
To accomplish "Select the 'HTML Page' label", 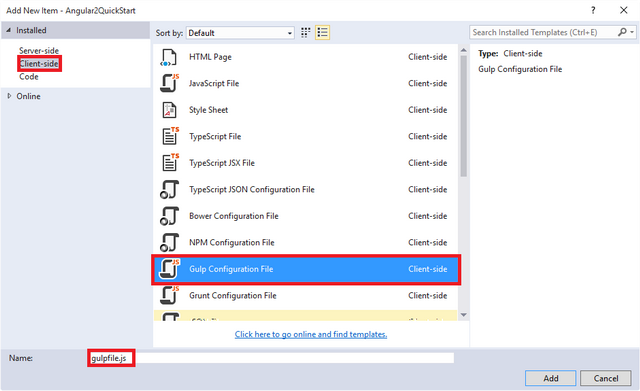I will click(x=210, y=57).
